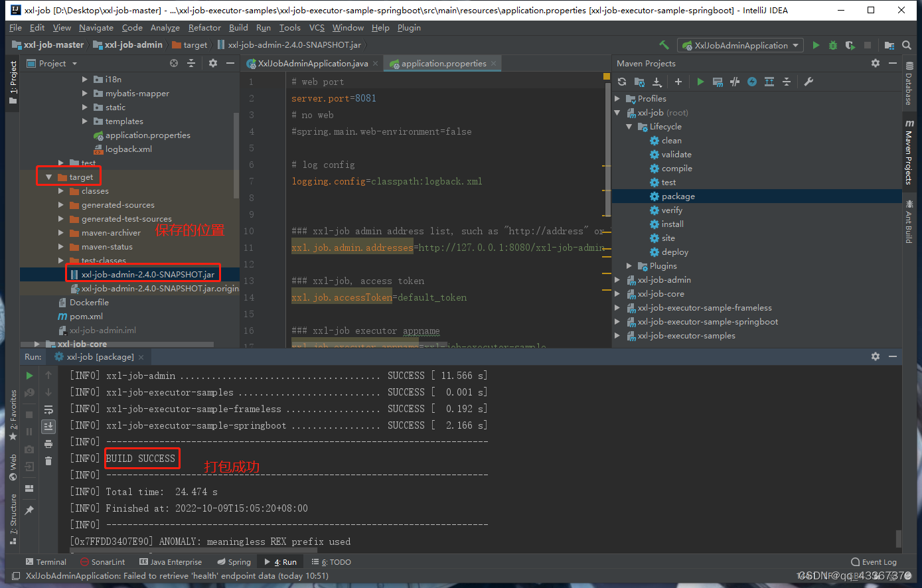Close the xxl-job [package] run tab
The width and height of the screenshot is (922, 588).
pyautogui.click(x=141, y=357)
